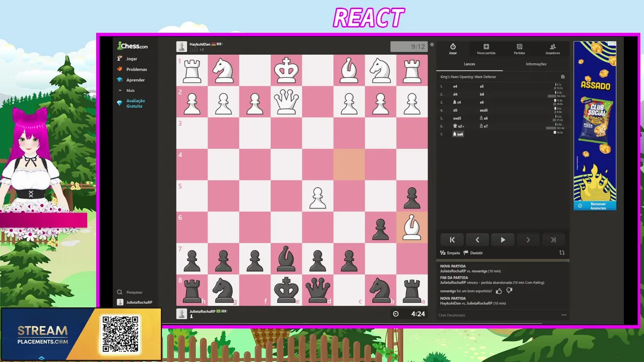The height and width of the screenshot is (362, 644).
Task: Select the black bishop on e7
Action: 286,259
